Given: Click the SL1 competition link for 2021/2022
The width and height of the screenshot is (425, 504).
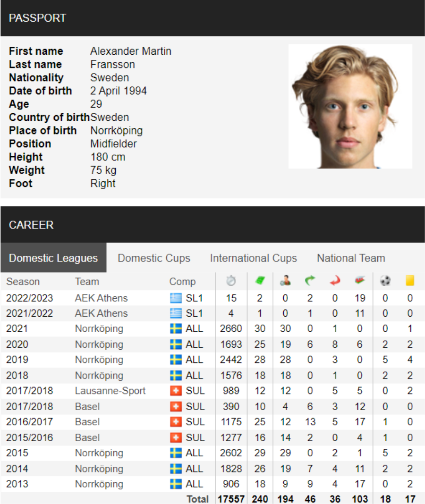Looking at the screenshot, I should coord(194,313).
